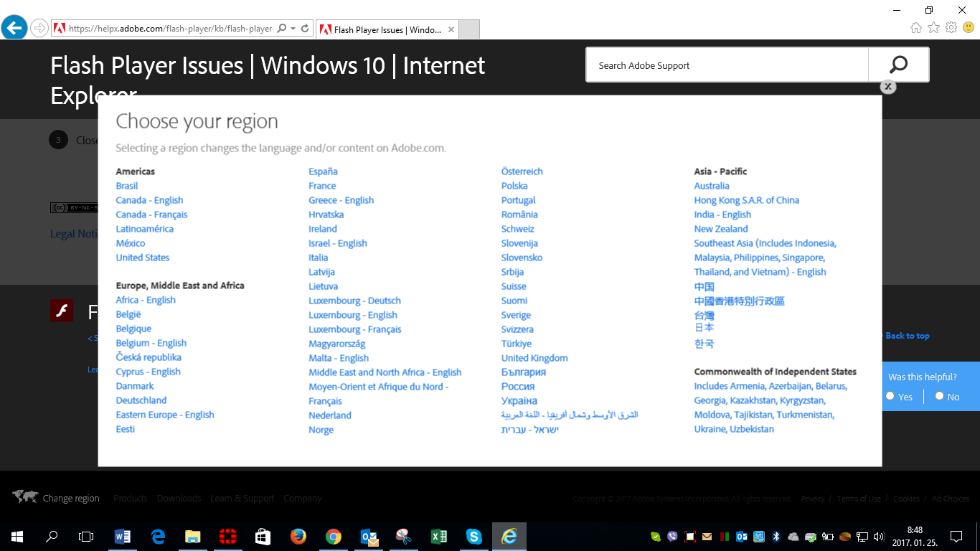The height and width of the screenshot is (551, 980).
Task: Open the Internet Explorer tools gear
Action: pyautogui.click(x=951, y=28)
